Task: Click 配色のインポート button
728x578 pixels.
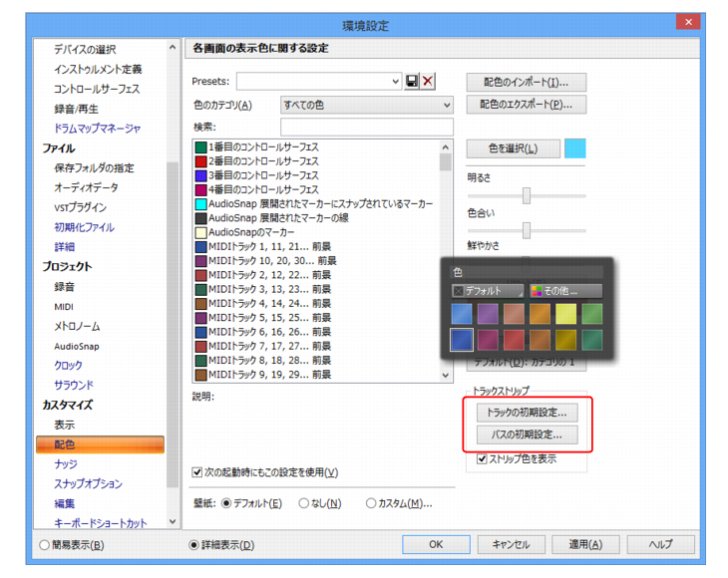Action: 526,82
